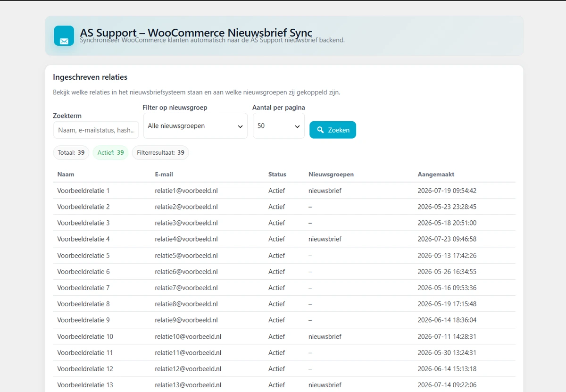Viewport: 566px width, 392px height.
Task: Click the Totaal: 39 badge
Action: tap(71, 152)
